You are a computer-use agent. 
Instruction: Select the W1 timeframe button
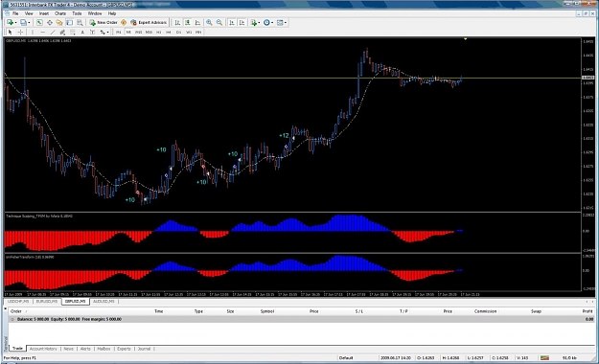point(189,32)
